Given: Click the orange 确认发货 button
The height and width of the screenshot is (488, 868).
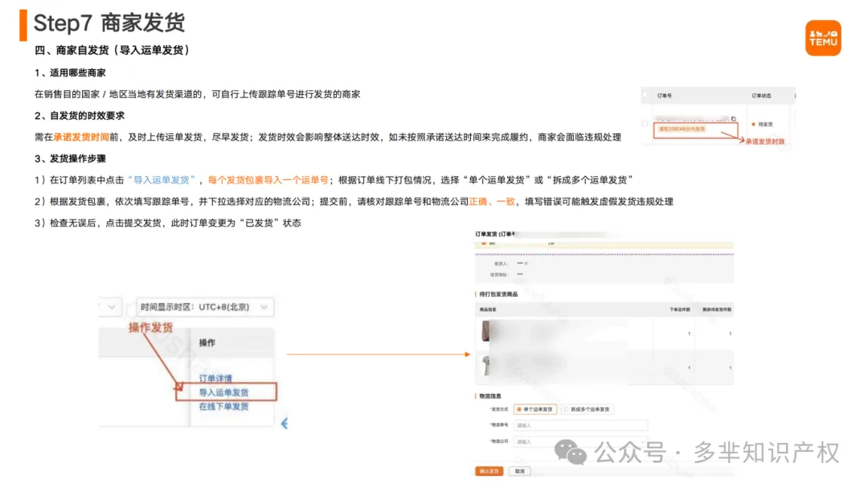Looking at the screenshot, I should [489, 471].
